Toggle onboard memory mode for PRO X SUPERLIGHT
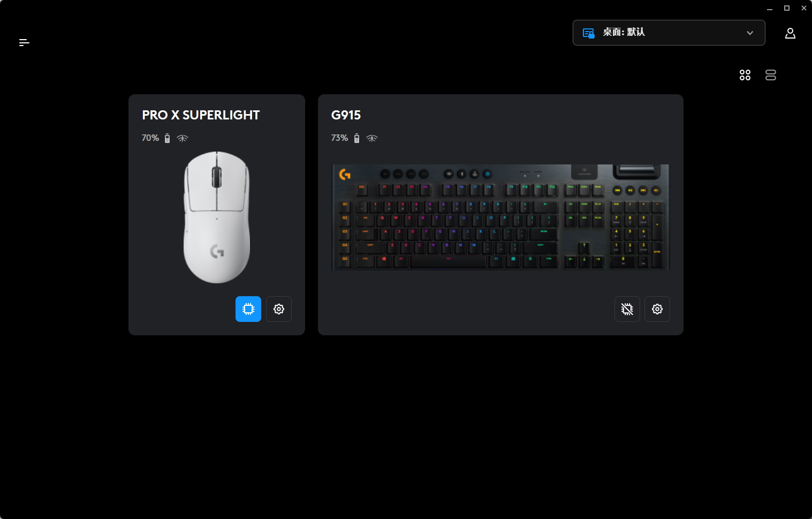Screen dimensions: 812x519 pos(248,309)
